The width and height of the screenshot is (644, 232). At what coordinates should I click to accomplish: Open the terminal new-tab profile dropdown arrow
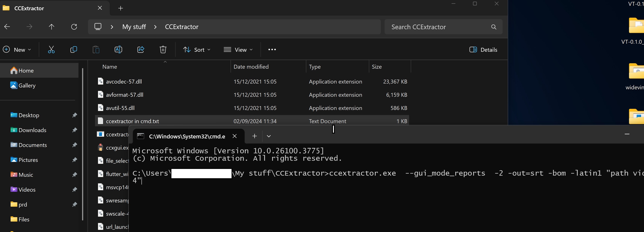269,136
